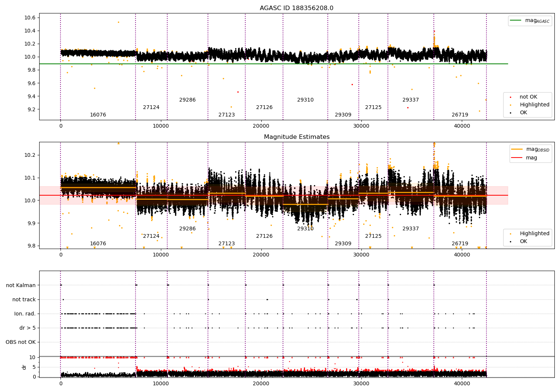Click the 'Magnitude Estimates' plot title
Screen dimensions: 560x392
(x=296, y=137)
